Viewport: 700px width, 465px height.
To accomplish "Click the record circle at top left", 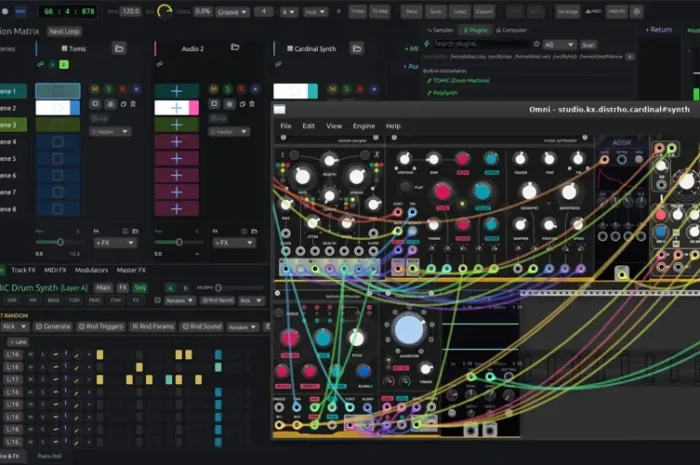I will [5, 11].
